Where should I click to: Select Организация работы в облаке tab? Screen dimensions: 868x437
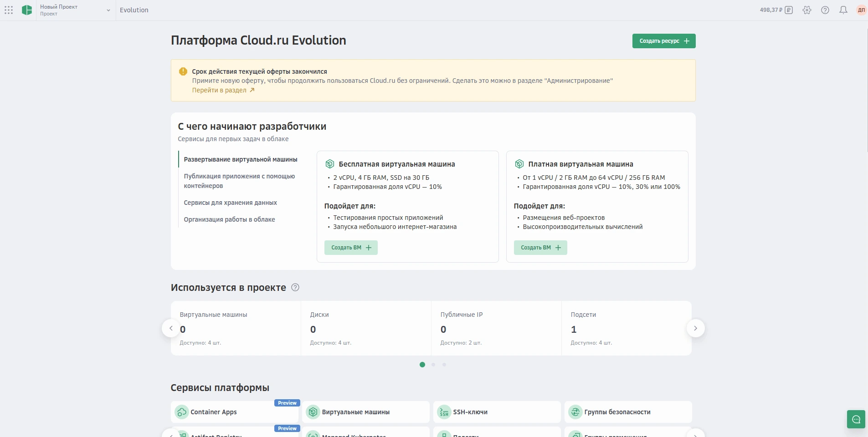(x=229, y=219)
